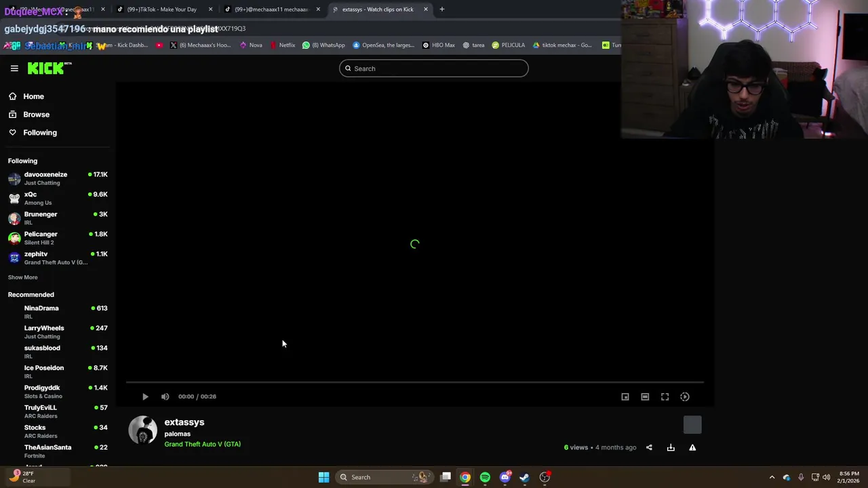Screen dimensions: 868x488
Task: Show hidden system tray icons
Action: click(x=772, y=477)
